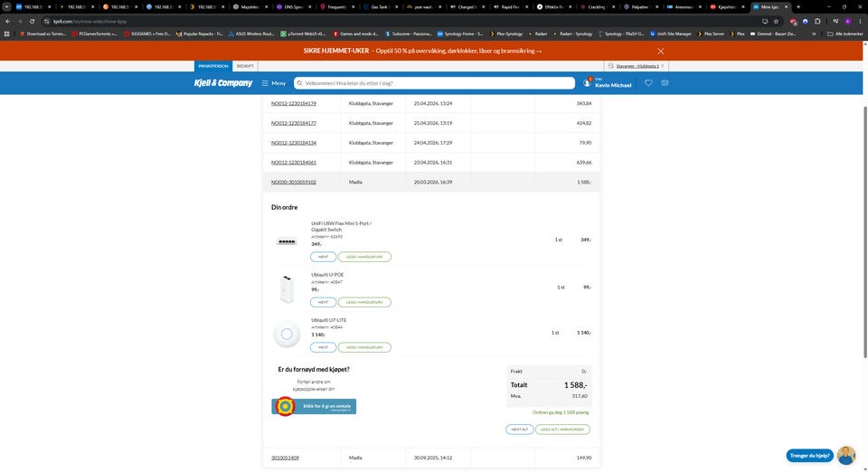Open the Popular Repacks bookmark
Screen dimensions: 868x472
[199, 33]
